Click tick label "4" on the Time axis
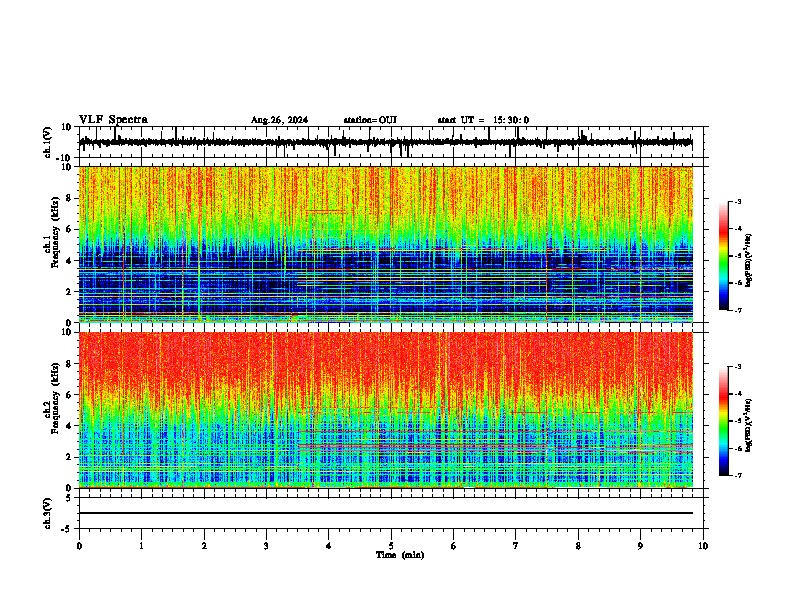The height and width of the screenshot is (612, 792). click(329, 546)
